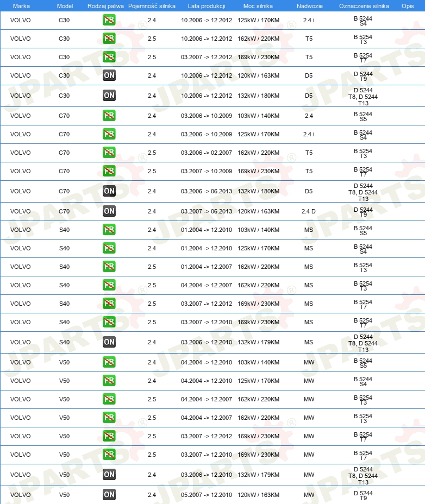425x504 pixels.
Task: Click petrol icon in V50 125kW / 170KM row
Action: click(109, 381)
